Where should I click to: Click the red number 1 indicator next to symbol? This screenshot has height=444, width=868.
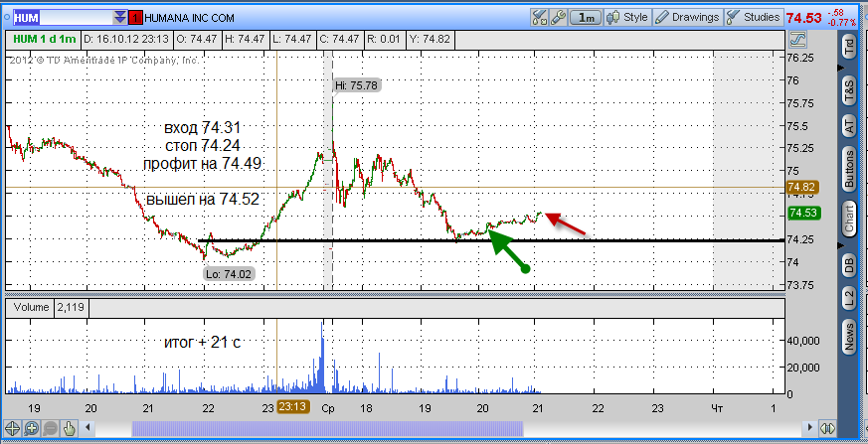[135, 18]
